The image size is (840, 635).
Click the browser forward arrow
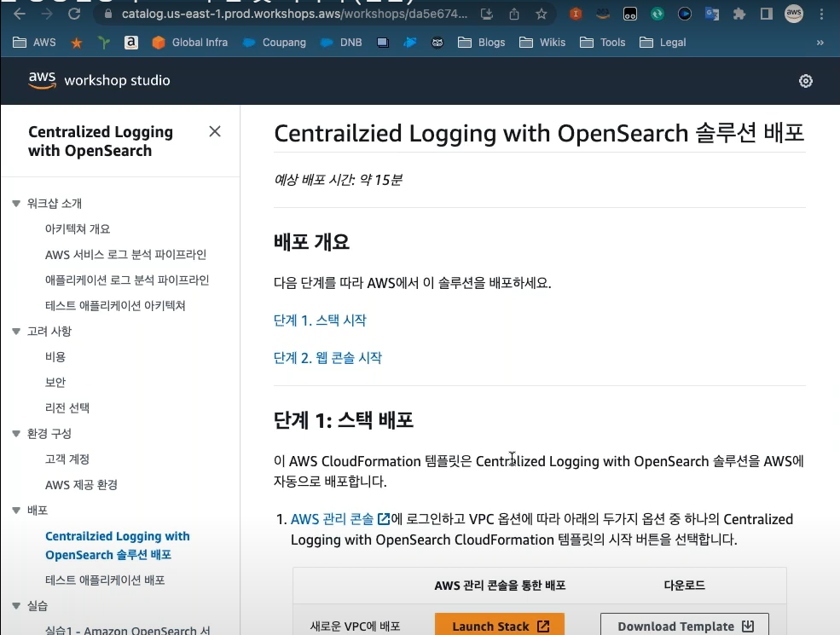point(47,14)
